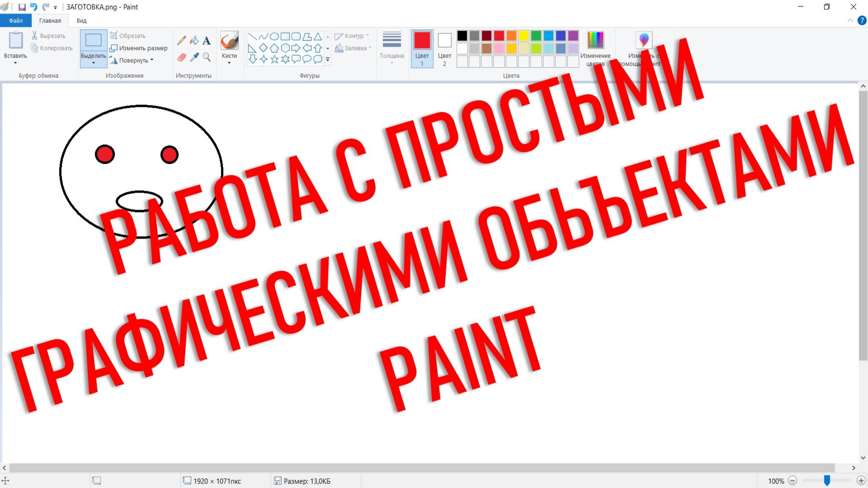The image size is (868, 488).
Task: Select the Pencil tool
Action: [182, 40]
